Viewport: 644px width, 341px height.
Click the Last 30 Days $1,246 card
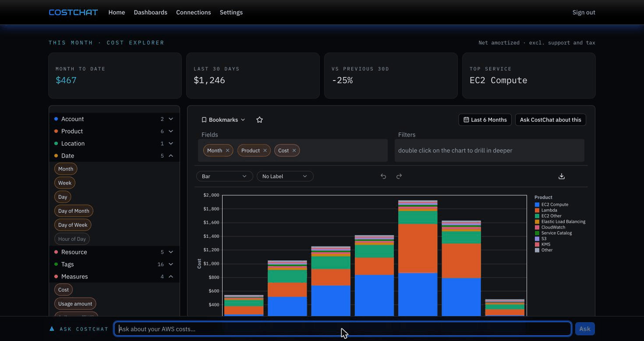(x=253, y=76)
